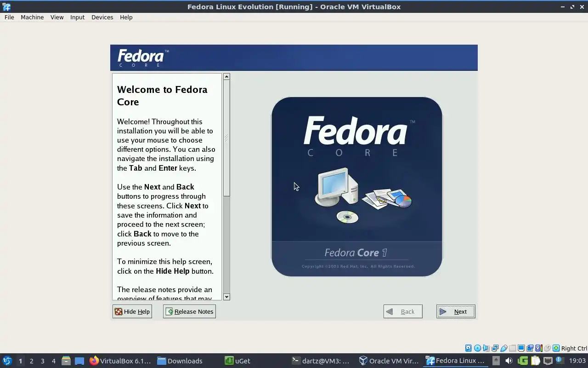The height and width of the screenshot is (368, 588).
Task: Open the Devices menu
Action: 102,17
